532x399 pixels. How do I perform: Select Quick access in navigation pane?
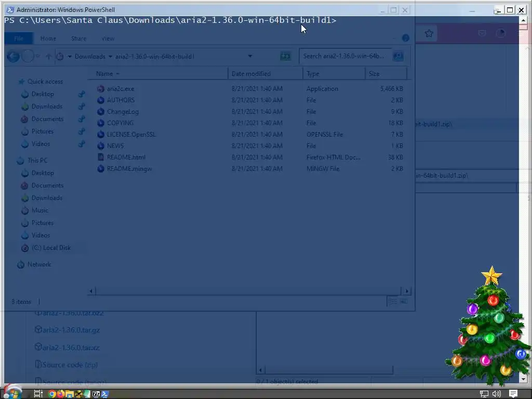45,82
